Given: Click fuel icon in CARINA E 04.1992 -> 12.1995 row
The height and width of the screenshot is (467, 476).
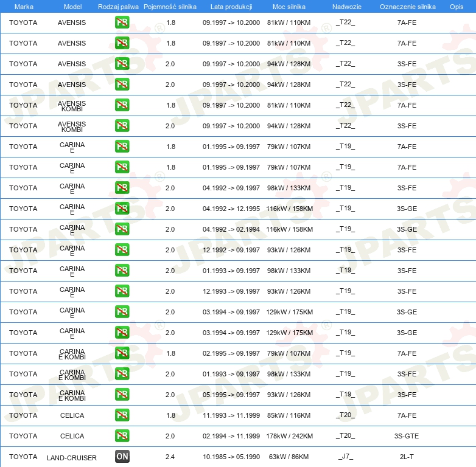Looking at the screenshot, I should [122, 208].
